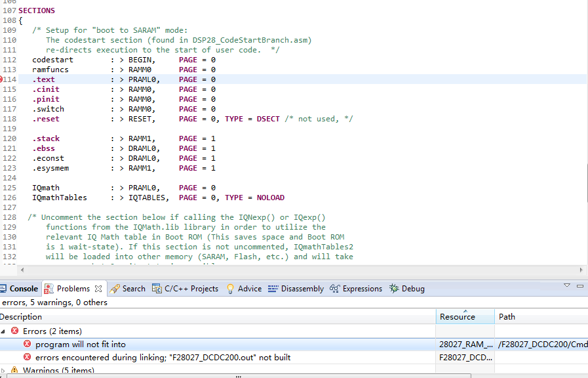Click the red icon beside Errors group
Viewport: 588px width, 378px height.
point(15,331)
